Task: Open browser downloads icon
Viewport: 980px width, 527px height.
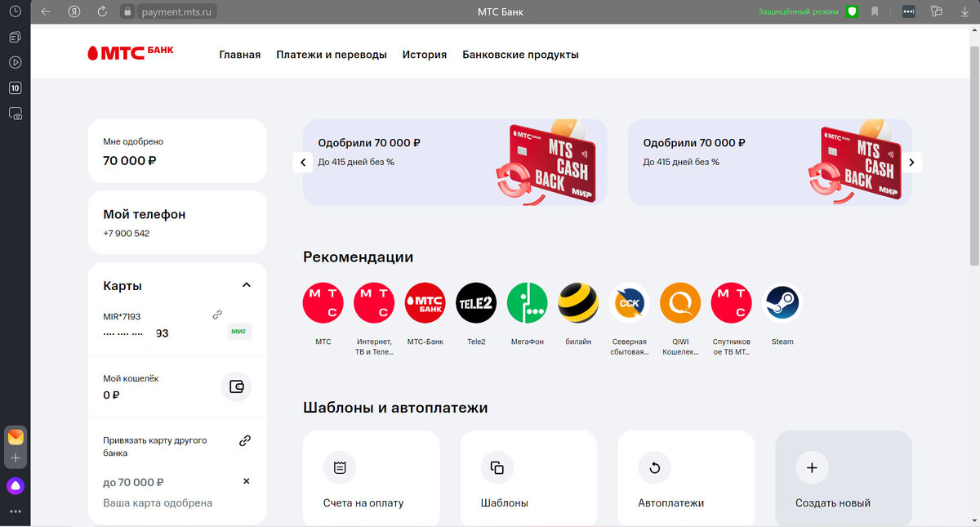Action: tap(964, 11)
